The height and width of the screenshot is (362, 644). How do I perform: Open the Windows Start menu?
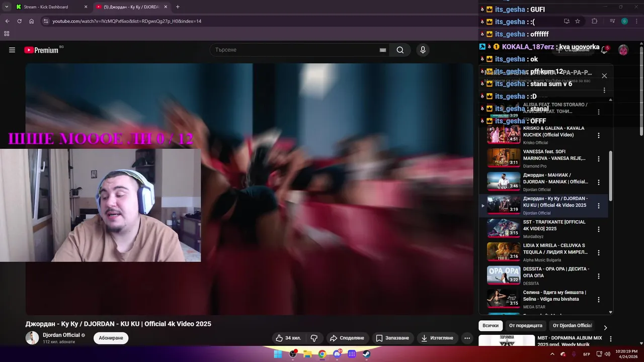278,354
